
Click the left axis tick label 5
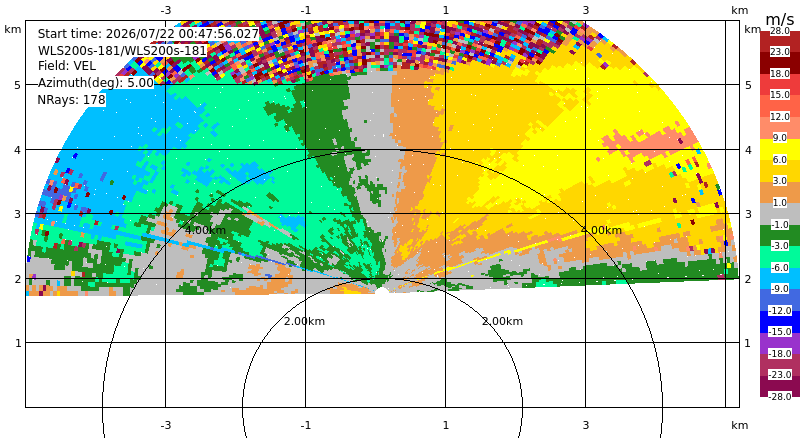tap(18, 85)
